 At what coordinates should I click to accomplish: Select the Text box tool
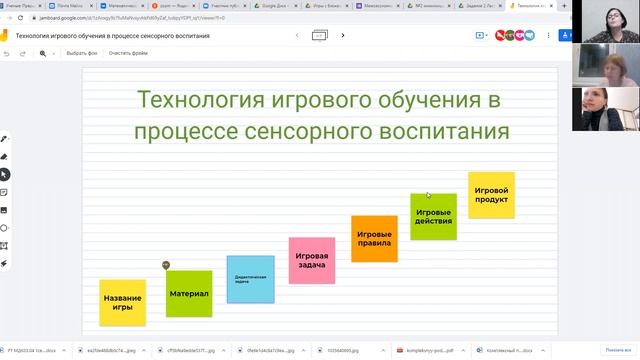tap(4, 246)
